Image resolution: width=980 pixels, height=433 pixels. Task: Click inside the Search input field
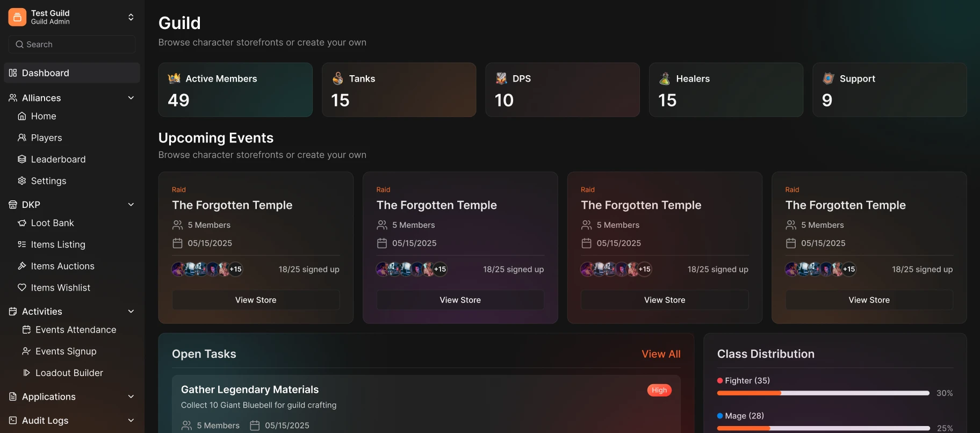70,44
